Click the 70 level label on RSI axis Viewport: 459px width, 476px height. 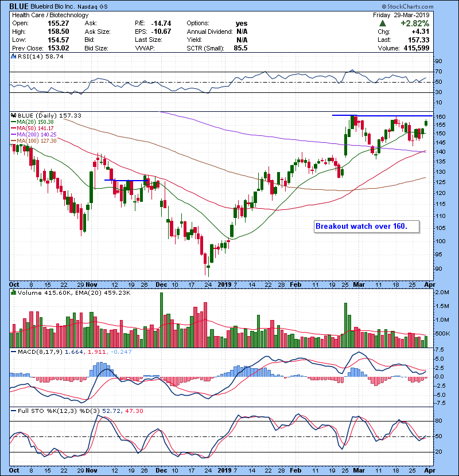(438, 72)
